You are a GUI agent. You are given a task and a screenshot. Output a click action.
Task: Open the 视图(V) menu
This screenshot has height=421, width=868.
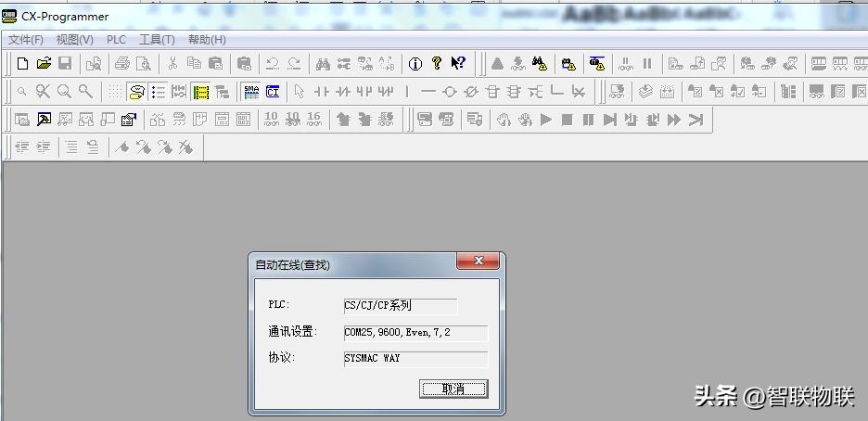click(x=75, y=40)
